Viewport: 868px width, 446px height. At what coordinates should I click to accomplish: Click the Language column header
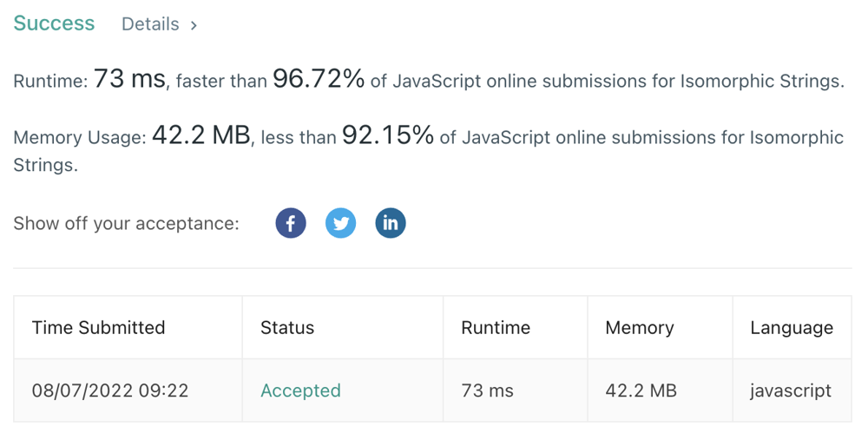792,328
